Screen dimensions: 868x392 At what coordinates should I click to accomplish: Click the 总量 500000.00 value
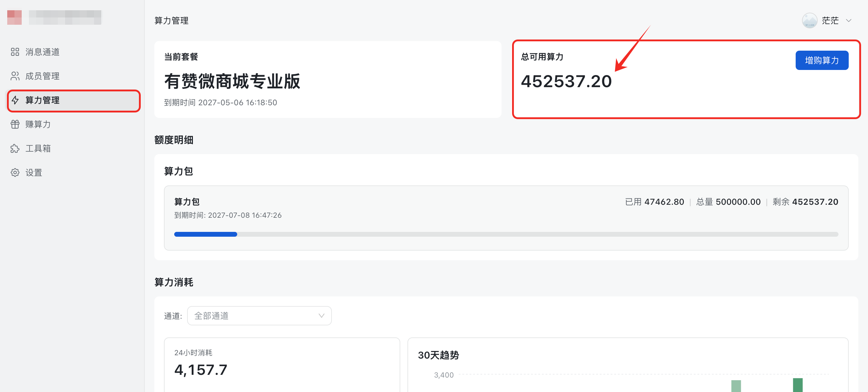pos(728,202)
